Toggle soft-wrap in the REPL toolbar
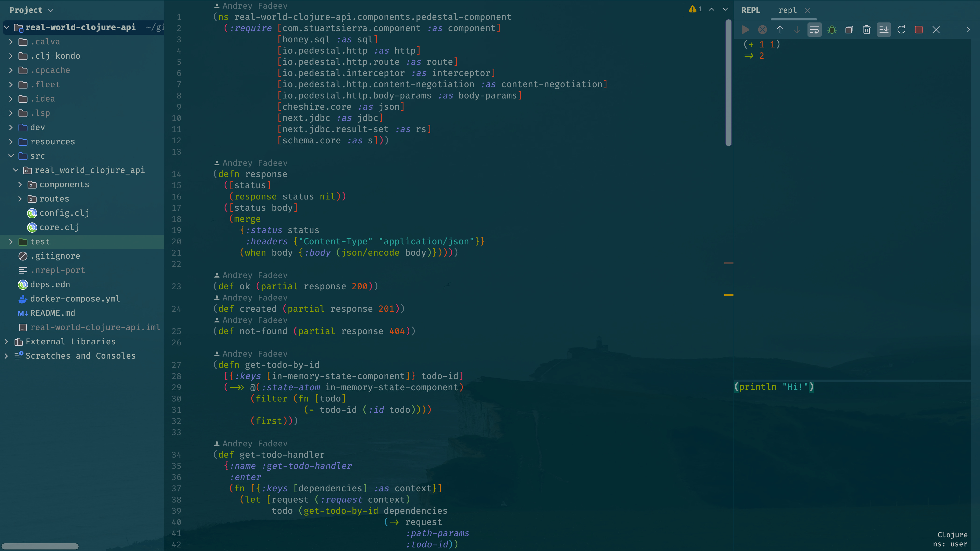The image size is (980, 551). click(x=815, y=29)
